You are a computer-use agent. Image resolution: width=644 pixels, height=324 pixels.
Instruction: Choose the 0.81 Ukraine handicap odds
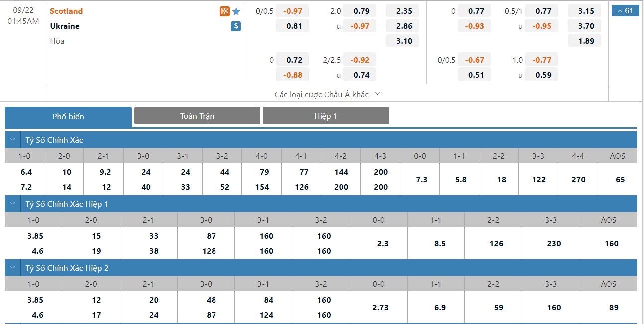pos(294,26)
